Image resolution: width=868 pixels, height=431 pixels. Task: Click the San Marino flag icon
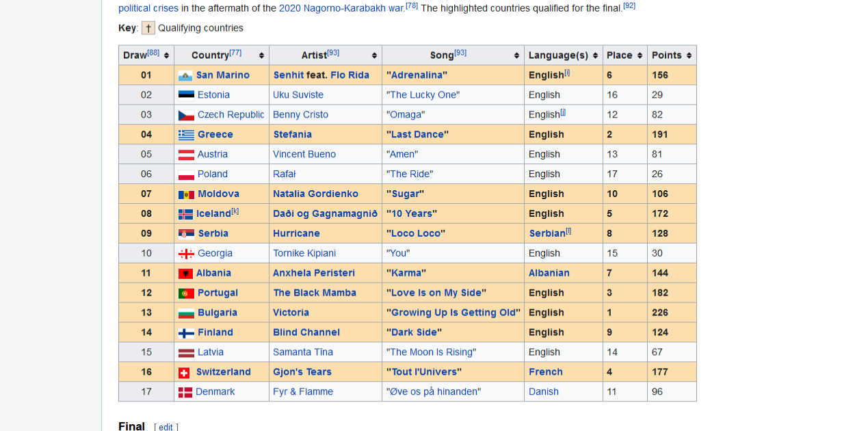click(185, 75)
